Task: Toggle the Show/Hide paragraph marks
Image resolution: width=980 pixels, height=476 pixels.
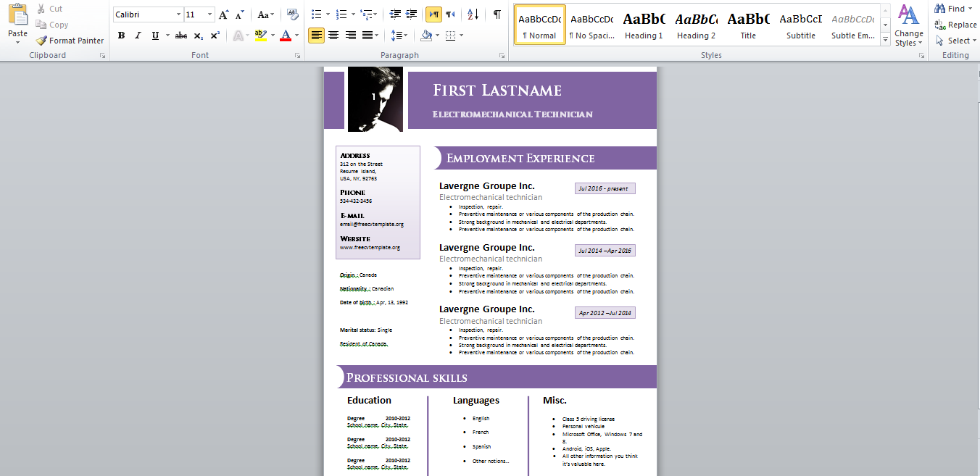Action: (x=498, y=14)
